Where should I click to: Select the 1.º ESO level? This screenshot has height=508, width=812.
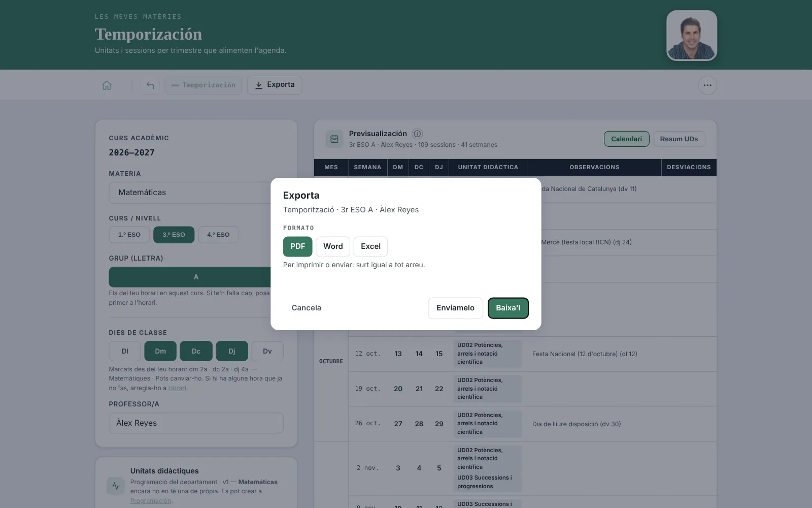(x=129, y=235)
